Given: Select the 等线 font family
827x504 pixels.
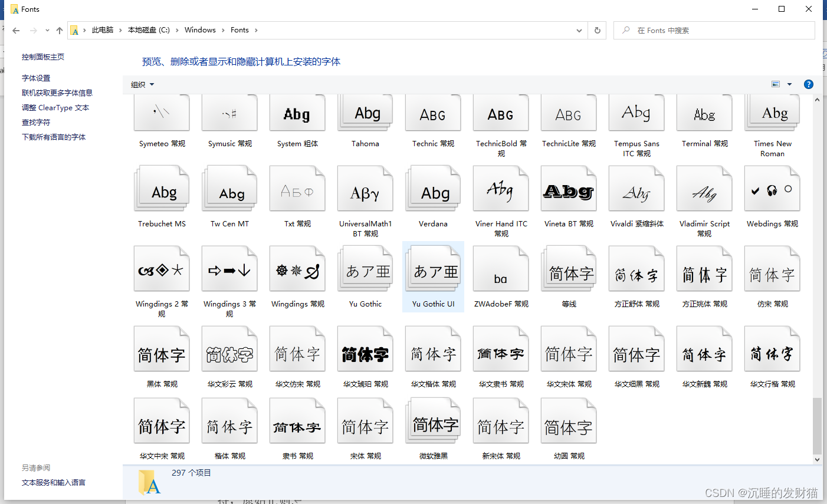Looking at the screenshot, I should click(x=569, y=269).
